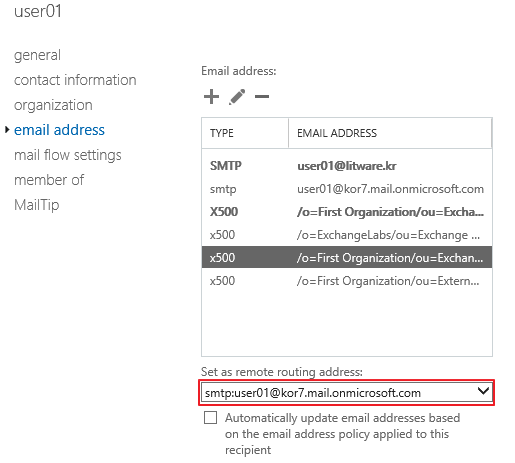The height and width of the screenshot is (463, 515).
Task: Sort by the TYPE column header
Action: pyautogui.click(x=245, y=133)
